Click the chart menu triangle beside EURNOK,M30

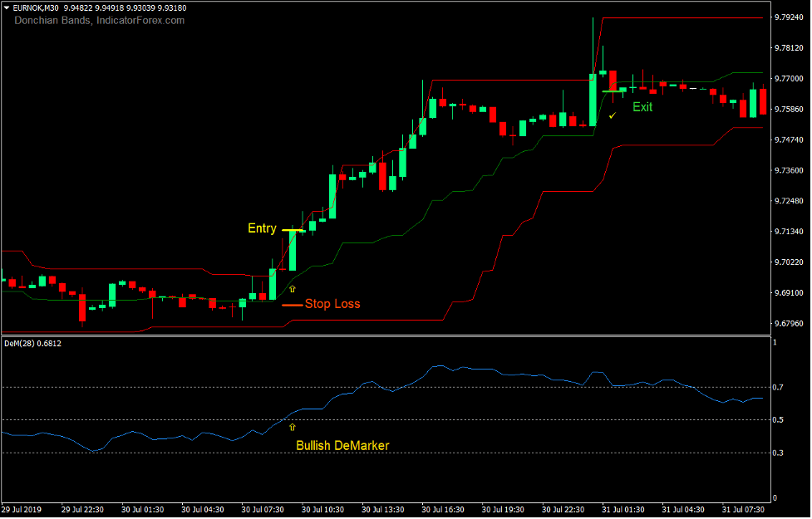tap(7, 8)
